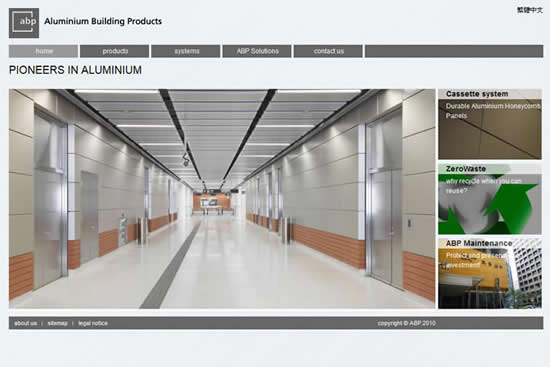Image resolution: width=550 pixels, height=367 pixels.
Task: Open the Cassette system thumbnail
Action: (490, 124)
